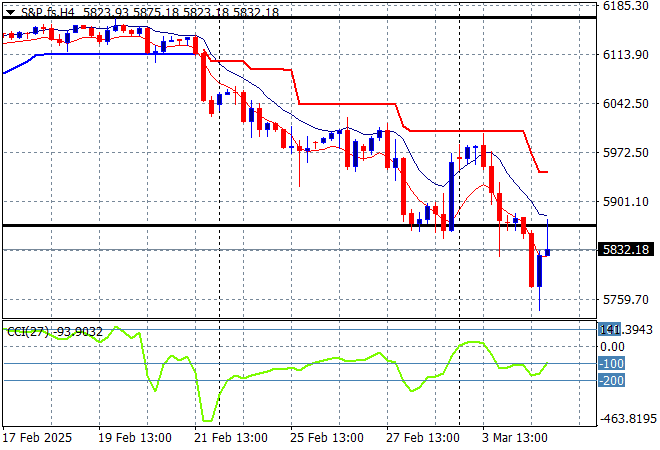Image resolution: width=660 pixels, height=450 pixels.
Task: Click the OHLC values 5823.93 5875.18 in header
Action: (x=131, y=12)
